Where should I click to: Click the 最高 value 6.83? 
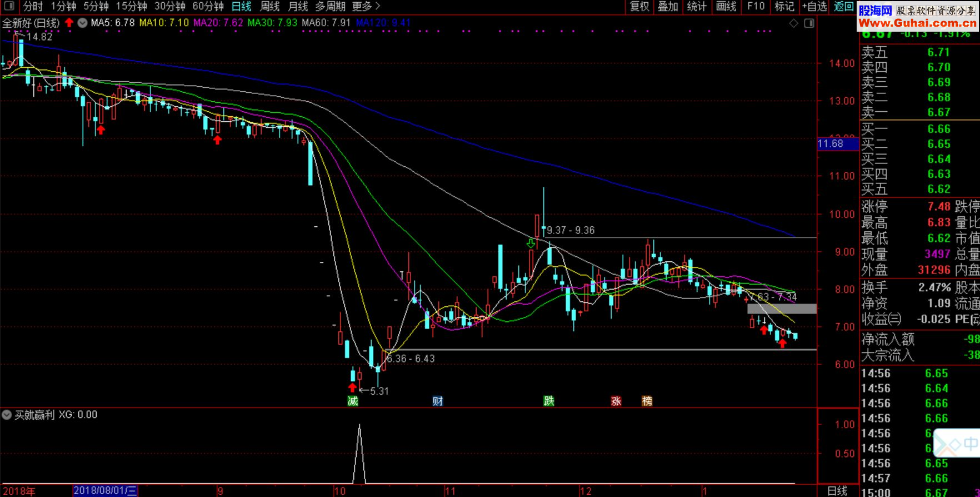pyautogui.click(x=938, y=222)
